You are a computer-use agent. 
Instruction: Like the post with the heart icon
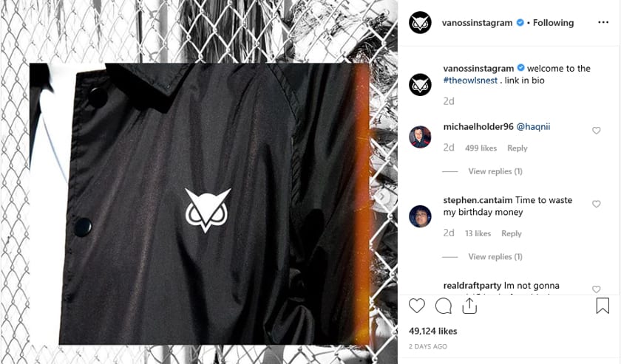(417, 306)
